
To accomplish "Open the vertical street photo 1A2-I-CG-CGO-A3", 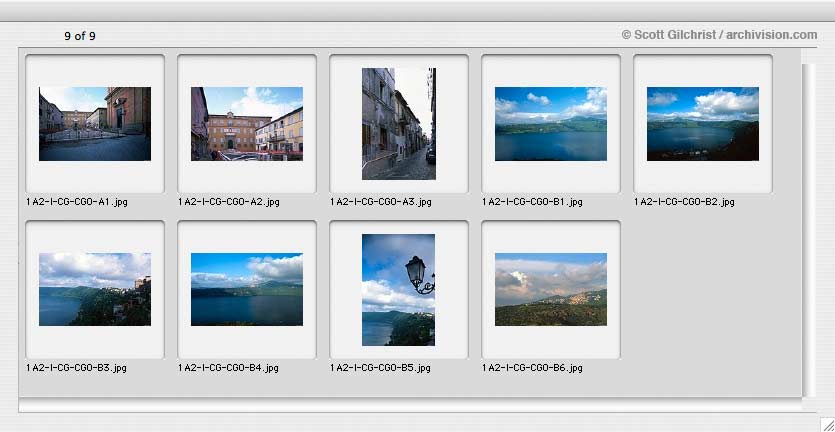I will click(399, 124).
